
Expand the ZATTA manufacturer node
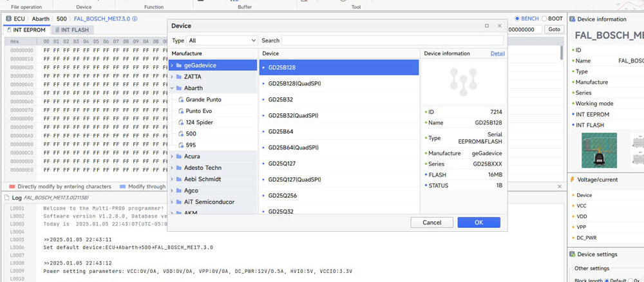click(x=172, y=77)
